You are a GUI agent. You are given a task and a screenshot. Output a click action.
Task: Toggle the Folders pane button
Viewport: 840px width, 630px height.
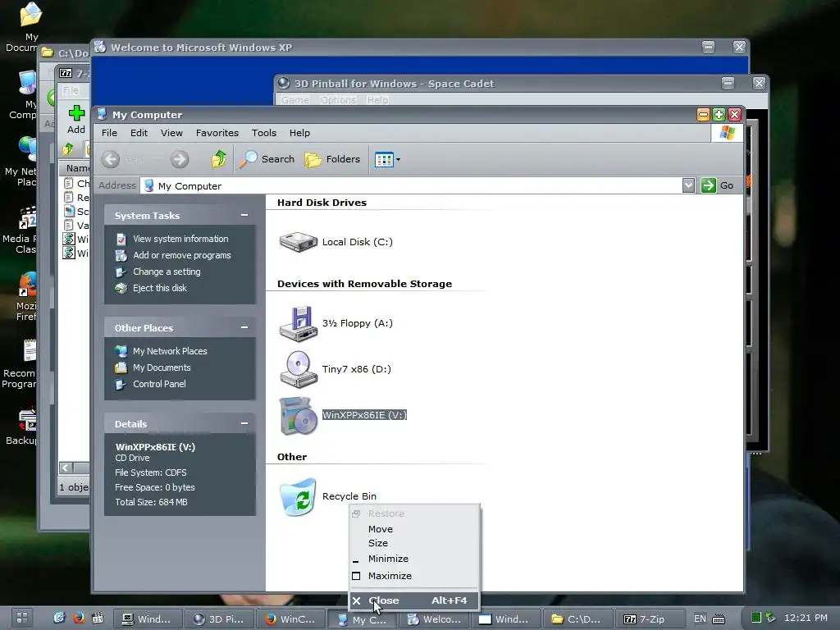tap(333, 159)
